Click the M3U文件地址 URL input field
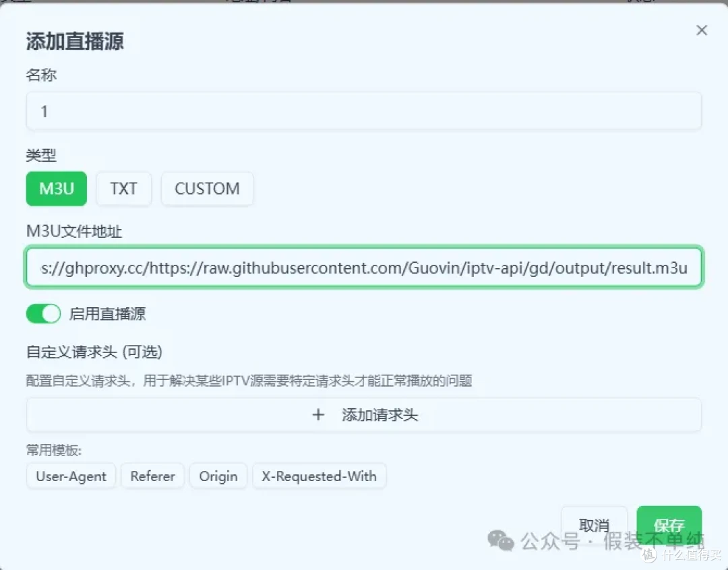 (363, 267)
